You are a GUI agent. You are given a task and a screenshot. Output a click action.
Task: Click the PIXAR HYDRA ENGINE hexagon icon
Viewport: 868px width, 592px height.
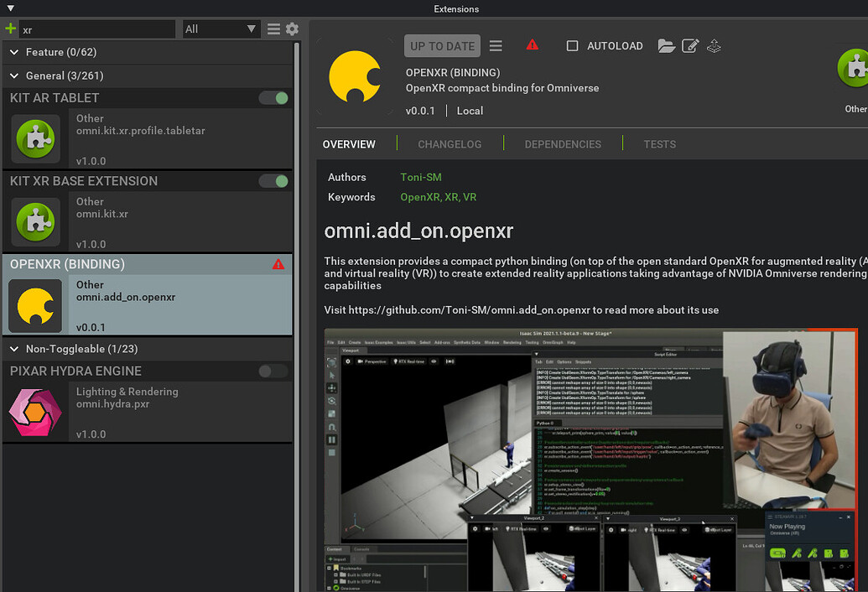34,412
